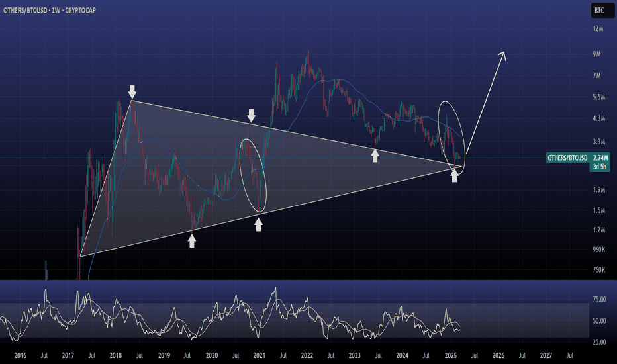This screenshot has width=617, height=364.
Task: Click the 1.2M price axis label
Action: (599, 230)
